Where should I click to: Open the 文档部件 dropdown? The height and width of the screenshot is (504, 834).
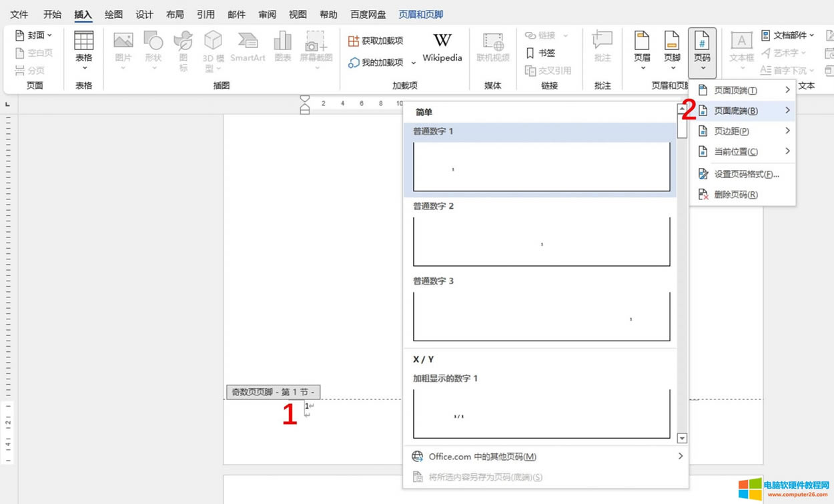787,35
